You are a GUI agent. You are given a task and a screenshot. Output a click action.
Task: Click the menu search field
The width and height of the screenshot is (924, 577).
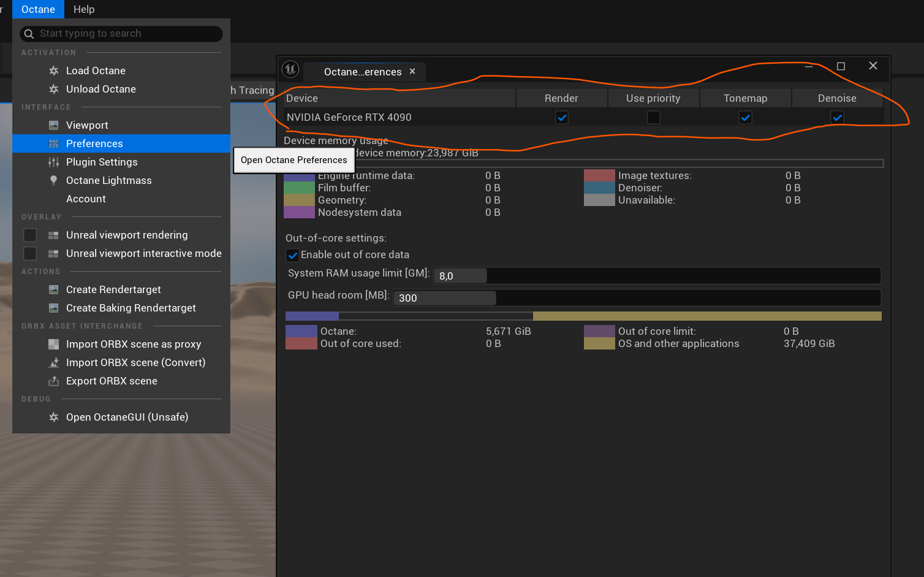tap(121, 34)
